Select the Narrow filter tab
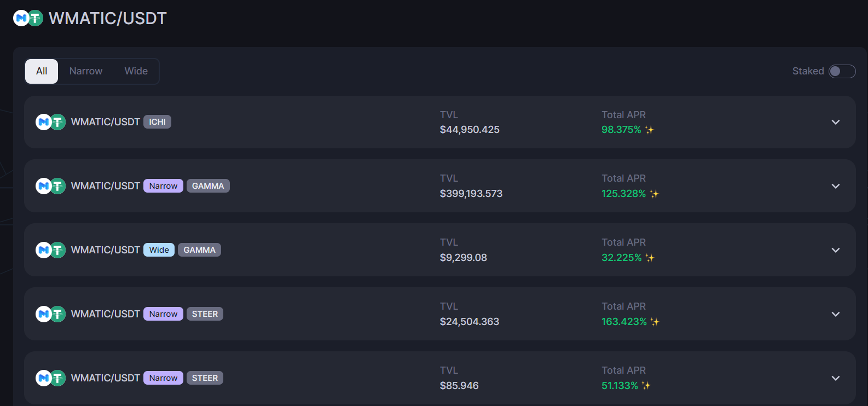Screen dimensions: 868x406 86,71
